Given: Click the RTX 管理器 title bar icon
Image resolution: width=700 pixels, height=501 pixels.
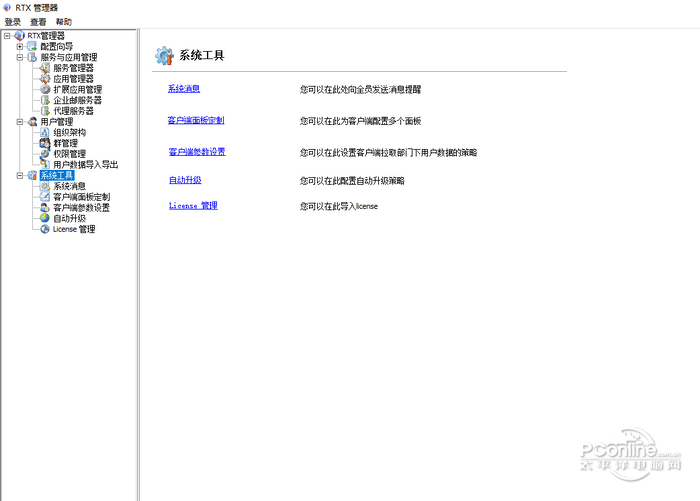Looking at the screenshot, I should click(7, 8).
